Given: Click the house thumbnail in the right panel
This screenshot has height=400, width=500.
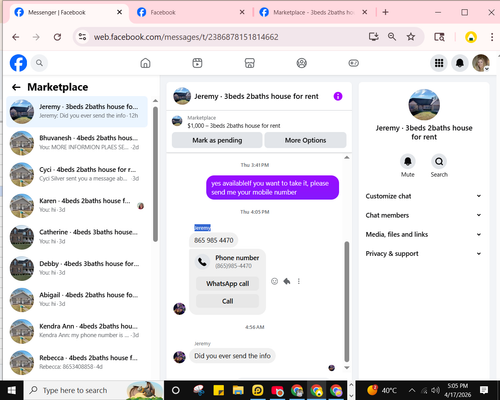Looking at the screenshot, I should tap(424, 105).
